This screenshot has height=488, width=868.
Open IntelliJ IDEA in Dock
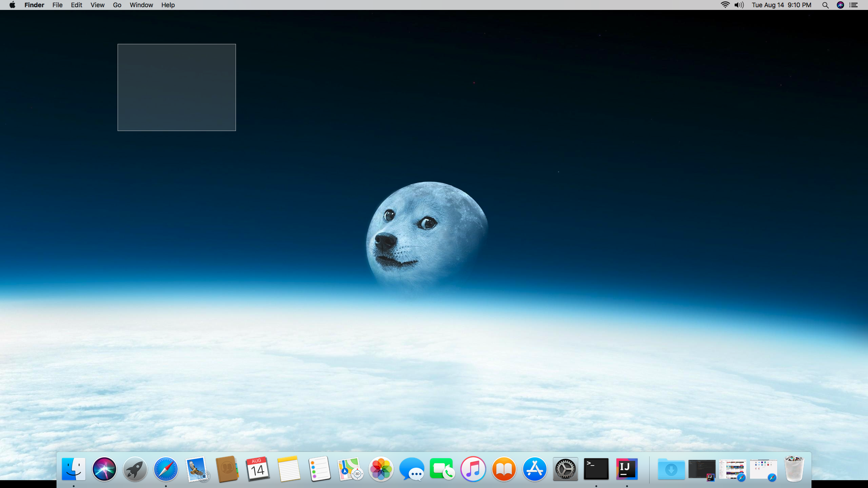[x=627, y=469]
